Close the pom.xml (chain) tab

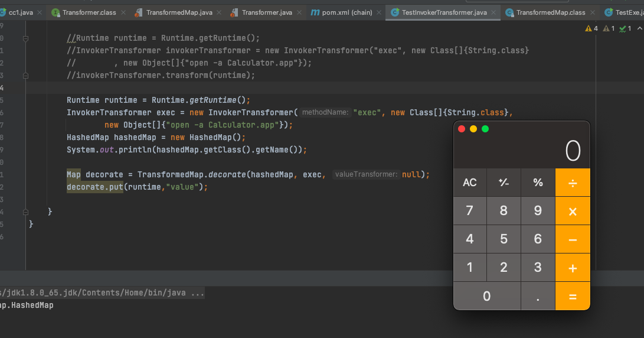point(379,12)
